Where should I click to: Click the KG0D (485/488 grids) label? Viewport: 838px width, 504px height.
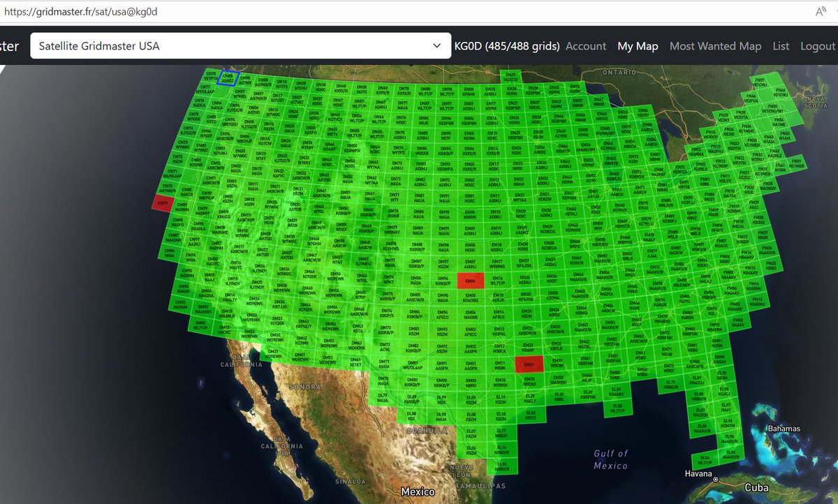[x=506, y=46]
